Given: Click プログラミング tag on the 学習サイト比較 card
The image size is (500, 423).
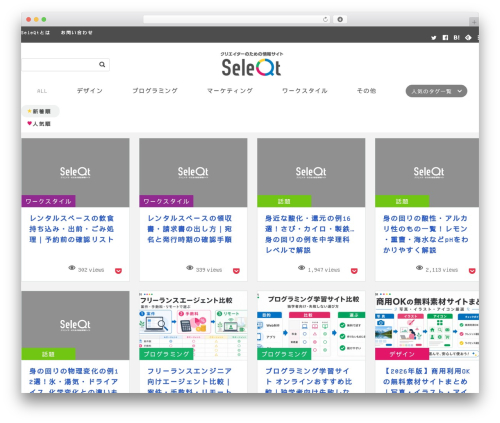Looking at the screenshot, I should 284,354.
